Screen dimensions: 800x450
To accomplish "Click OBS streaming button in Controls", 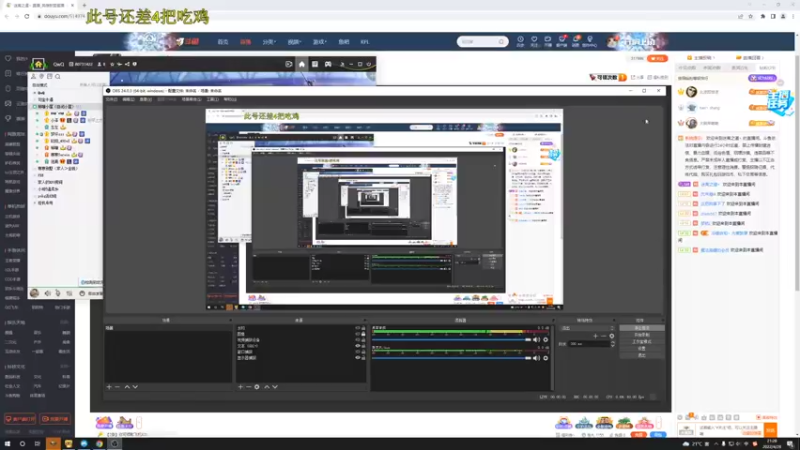I will [642, 328].
